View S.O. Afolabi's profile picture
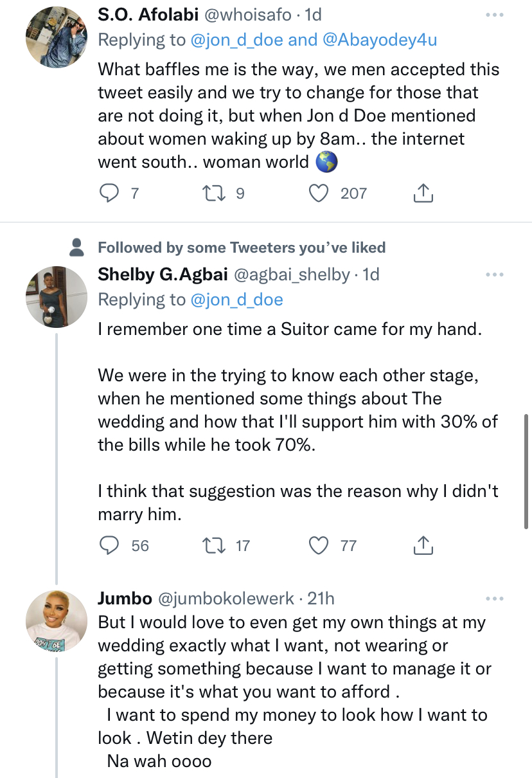The image size is (532, 778). (x=56, y=37)
